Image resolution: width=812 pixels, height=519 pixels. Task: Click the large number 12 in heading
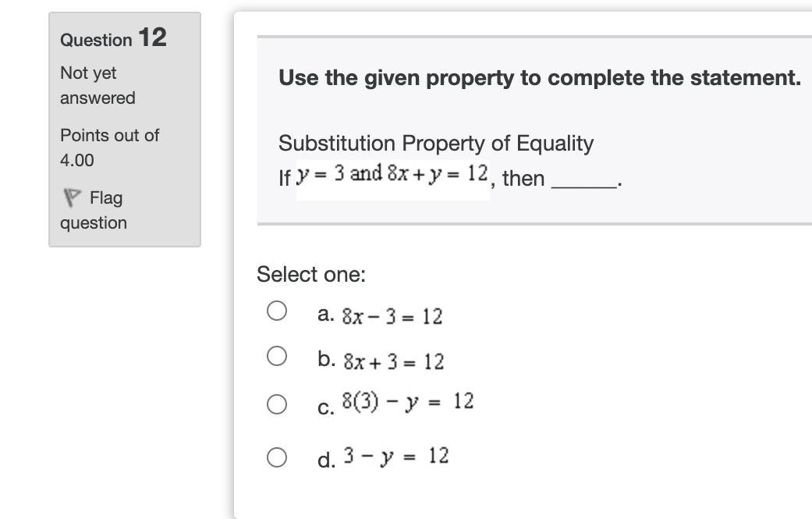[x=152, y=37]
